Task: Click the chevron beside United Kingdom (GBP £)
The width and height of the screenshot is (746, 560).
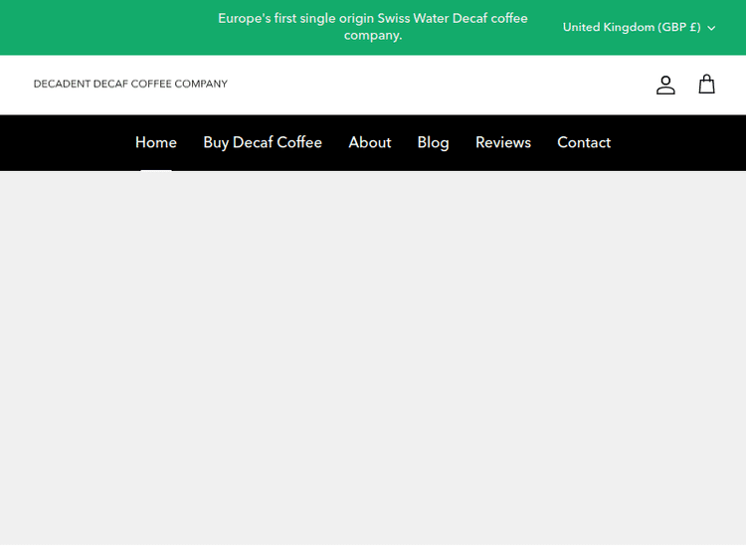Action: coord(711,28)
